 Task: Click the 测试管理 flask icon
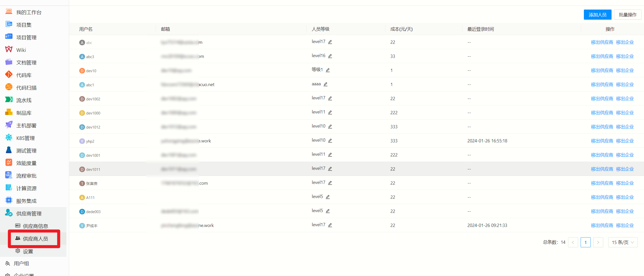coord(9,150)
